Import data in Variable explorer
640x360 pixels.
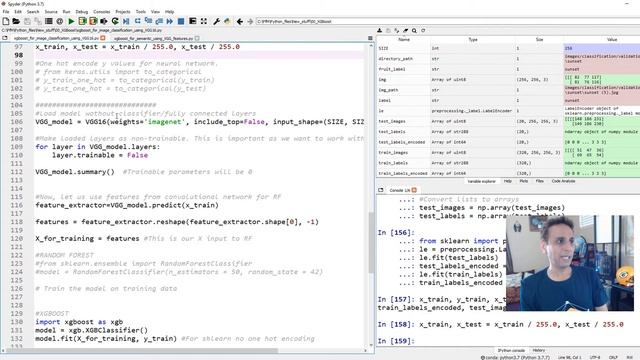click(x=380, y=31)
